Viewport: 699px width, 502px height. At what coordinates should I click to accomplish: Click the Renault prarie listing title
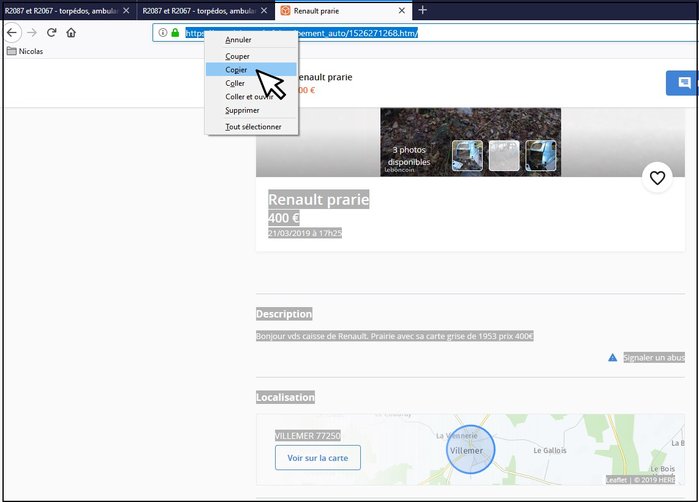click(x=319, y=199)
